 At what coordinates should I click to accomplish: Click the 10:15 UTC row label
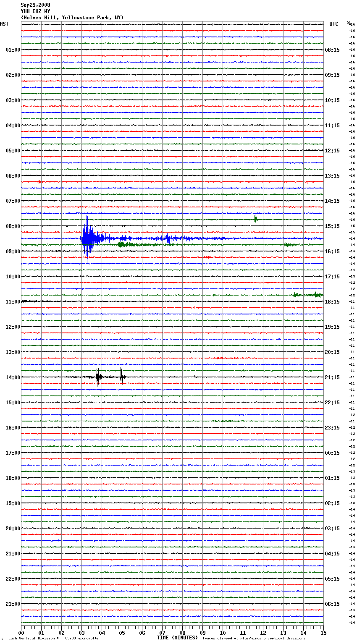(x=332, y=100)
